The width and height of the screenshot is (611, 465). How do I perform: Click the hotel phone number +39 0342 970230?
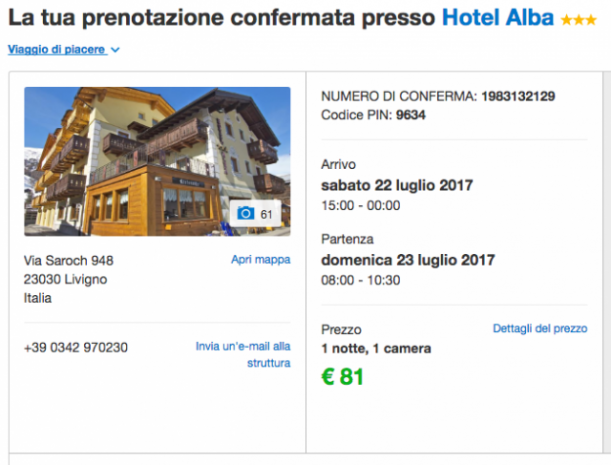(x=76, y=348)
